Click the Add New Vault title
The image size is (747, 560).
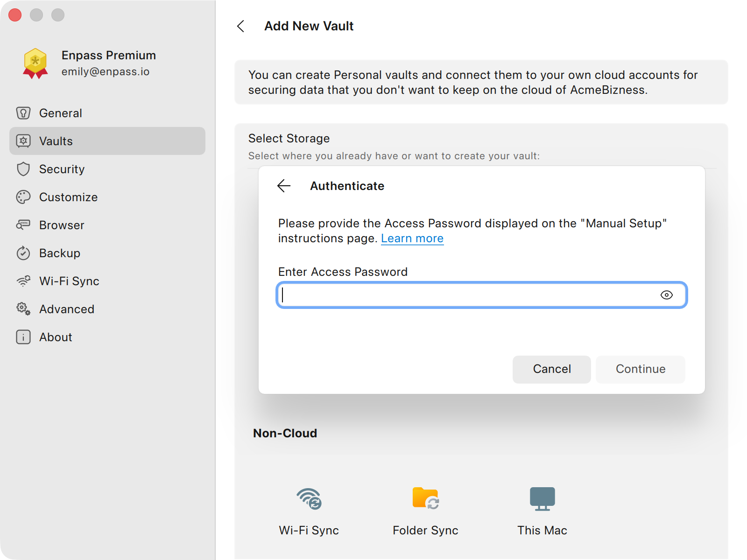(x=309, y=26)
